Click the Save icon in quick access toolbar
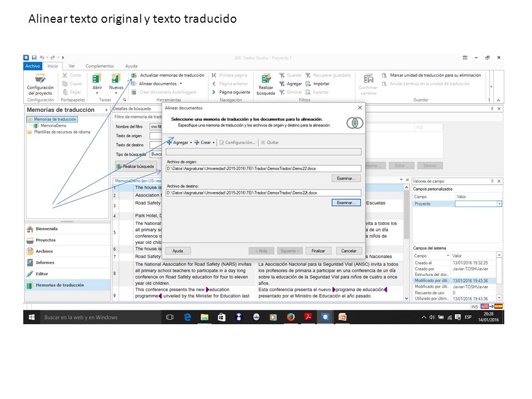Screen dimensions: 532x399 [x=34, y=58]
